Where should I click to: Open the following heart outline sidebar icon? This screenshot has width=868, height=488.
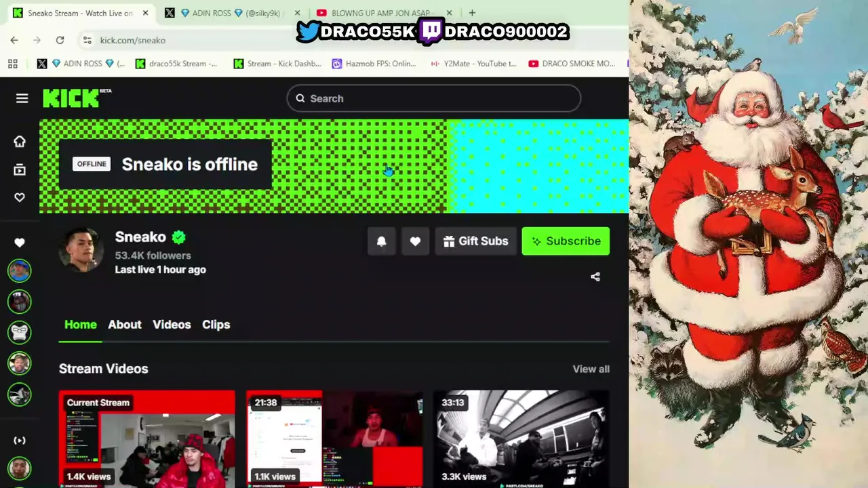click(20, 197)
